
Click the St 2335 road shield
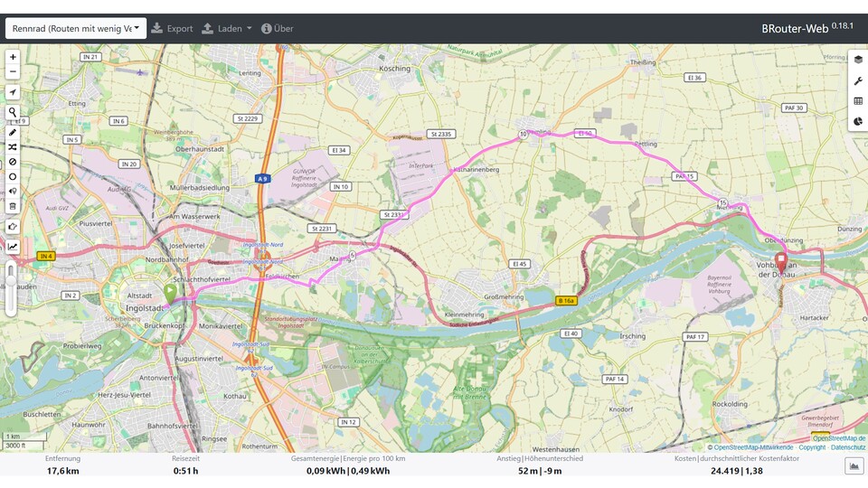(x=441, y=134)
